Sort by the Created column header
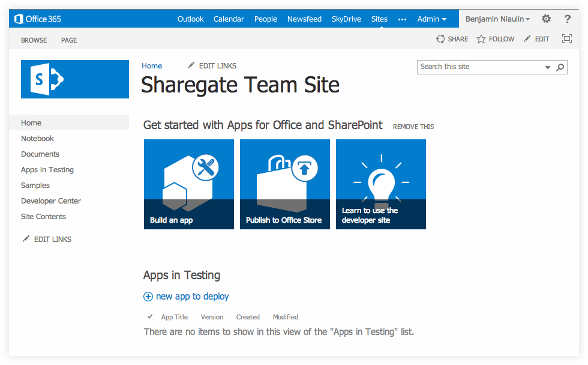588x365 pixels. (248, 317)
